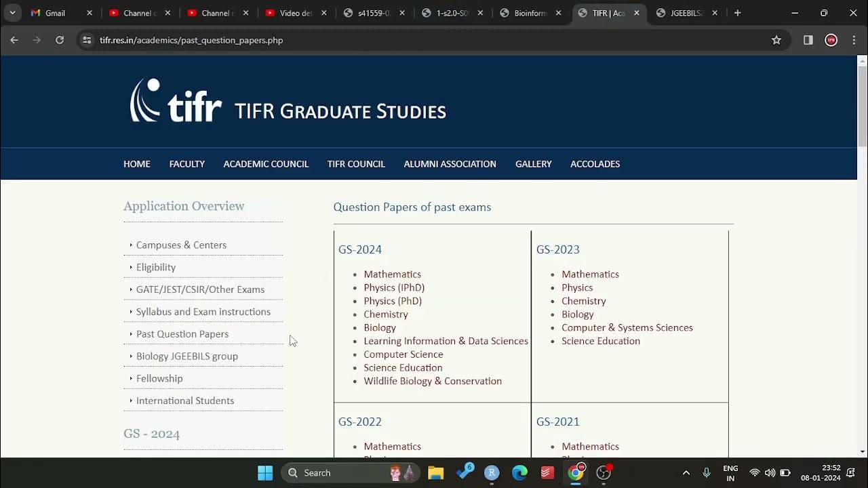Open GS-2024 Physics (IPhD) paper
The image size is (868, 488).
click(x=394, y=287)
